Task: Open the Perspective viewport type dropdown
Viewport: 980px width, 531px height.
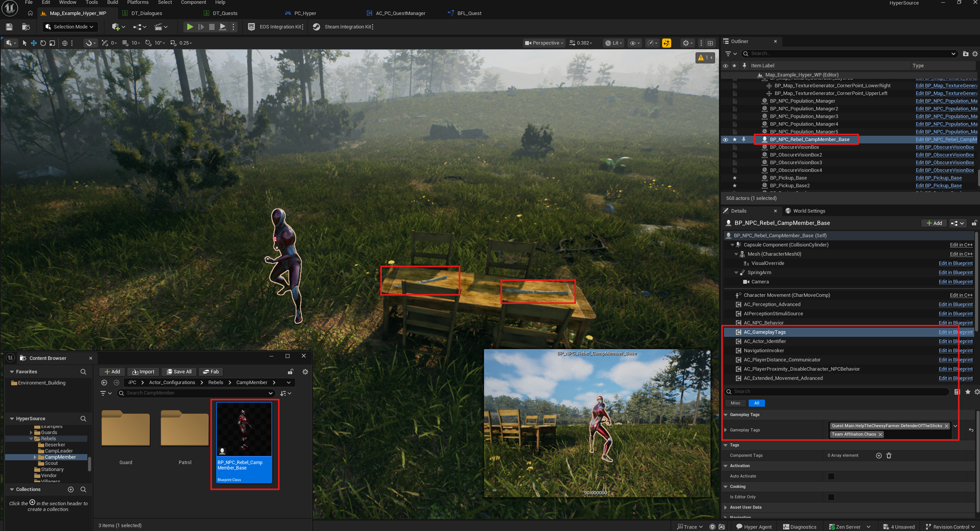Action: (543, 43)
